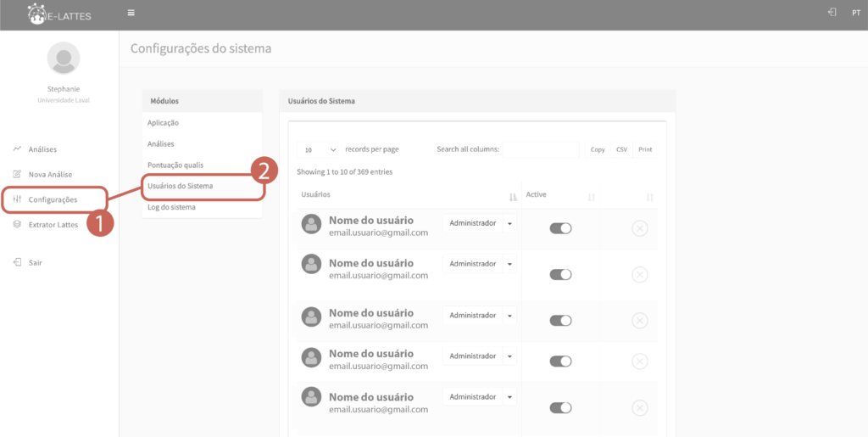Viewport: 868px width, 437px height.
Task: Toggle Active switch for the fifth user
Action: coord(560,407)
